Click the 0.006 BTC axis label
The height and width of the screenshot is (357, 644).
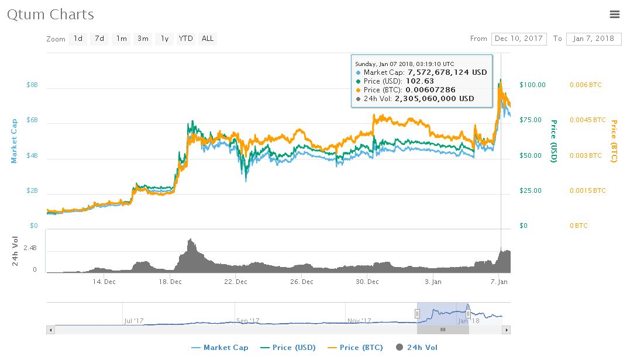pos(586,85)
